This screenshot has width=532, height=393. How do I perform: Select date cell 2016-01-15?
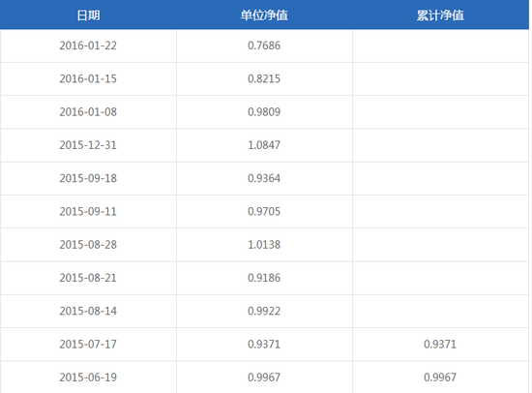(88, 78)
